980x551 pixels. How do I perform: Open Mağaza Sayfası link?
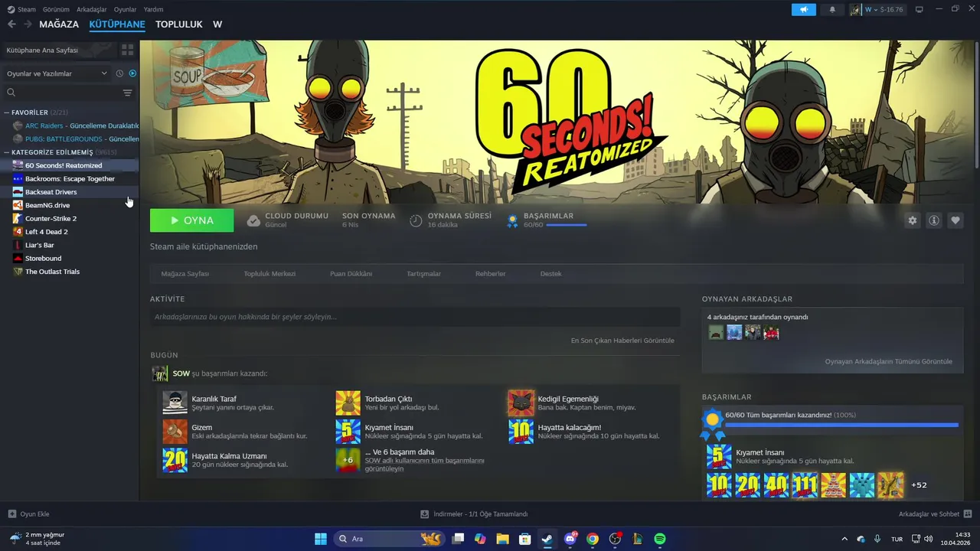click(x=185, y=274)
